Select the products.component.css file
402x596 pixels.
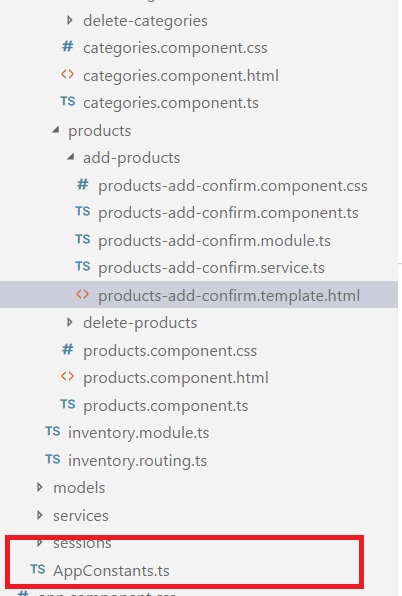coord(170,350)
